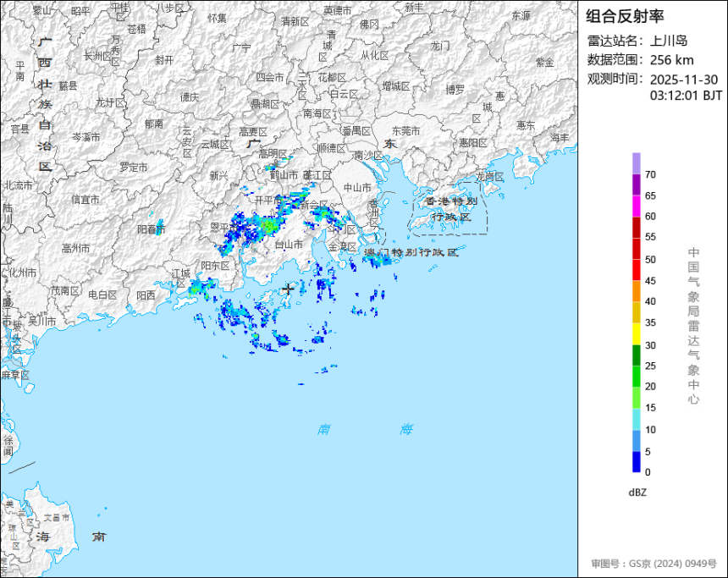Click the 审图号 GS京 (2024) 0949号 text
The height and width of the screenshot is (578, 728).
pyautogui.click(x=654, y=564)
